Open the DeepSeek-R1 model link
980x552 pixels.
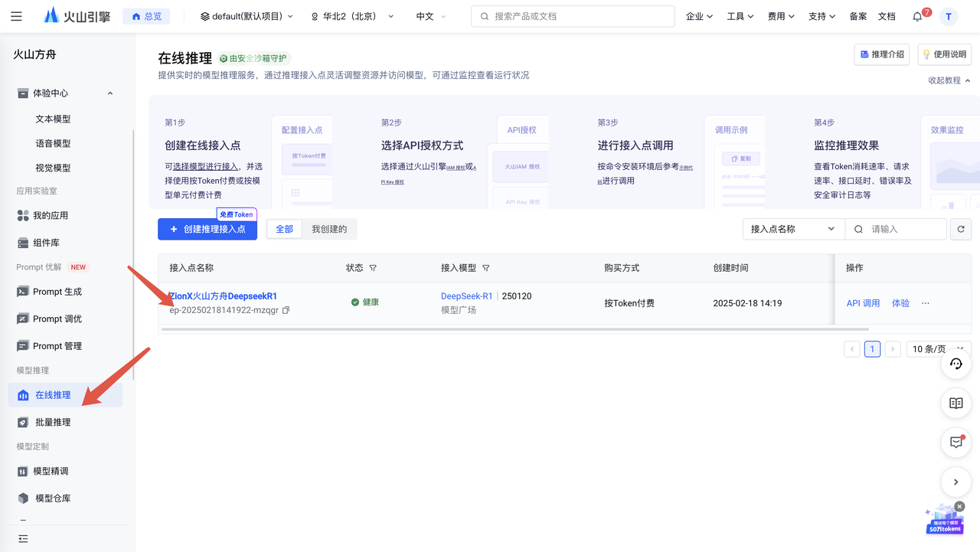(x=467, y=296)
